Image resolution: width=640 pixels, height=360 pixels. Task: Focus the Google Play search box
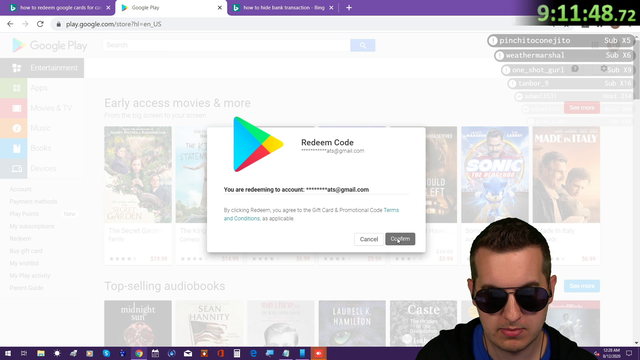(x=227, y=45)
